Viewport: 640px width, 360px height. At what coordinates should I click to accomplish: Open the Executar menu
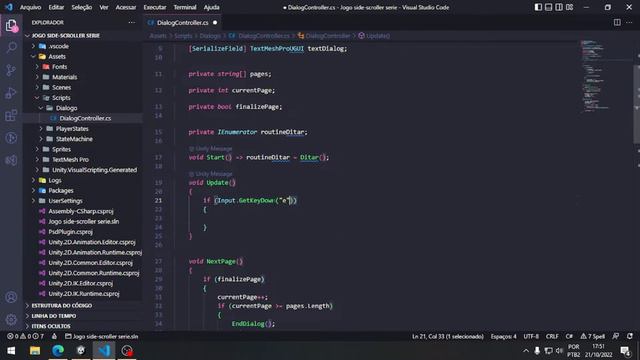pos(155,7)
